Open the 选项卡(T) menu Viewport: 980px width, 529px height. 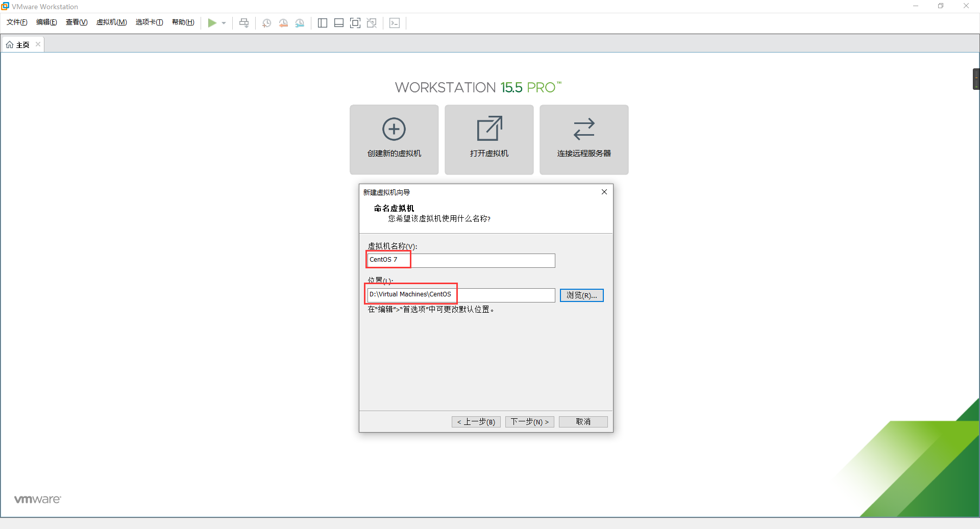(149, 22)
